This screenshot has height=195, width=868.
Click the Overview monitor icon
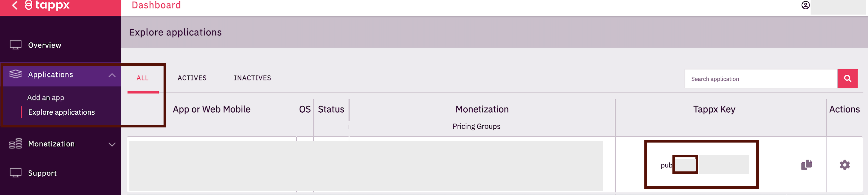pos(16,45)
